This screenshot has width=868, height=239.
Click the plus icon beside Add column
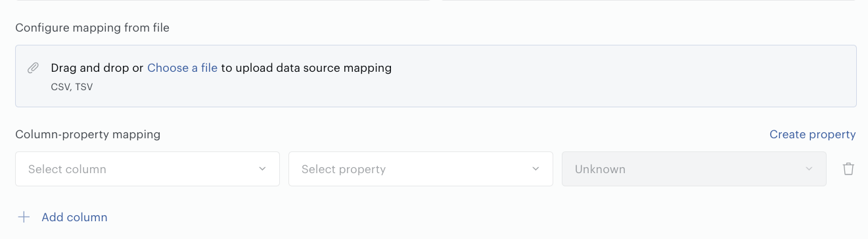coord(24,217)
